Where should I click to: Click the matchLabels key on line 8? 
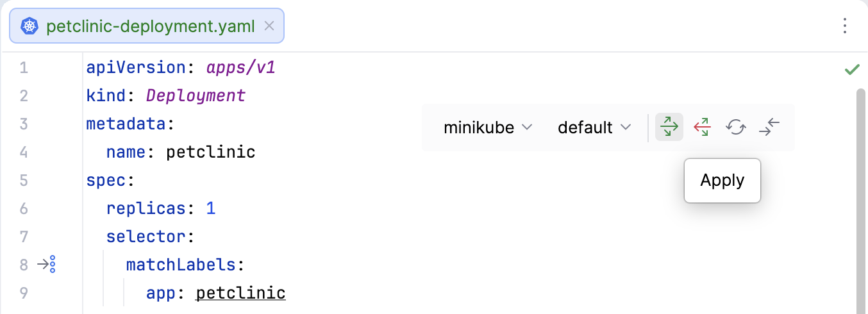pyautogui.click(x=182, y=265)
